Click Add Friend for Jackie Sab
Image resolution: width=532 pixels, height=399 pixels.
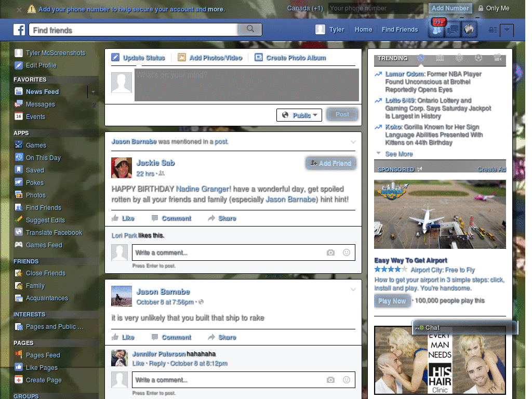pos(331,163)
